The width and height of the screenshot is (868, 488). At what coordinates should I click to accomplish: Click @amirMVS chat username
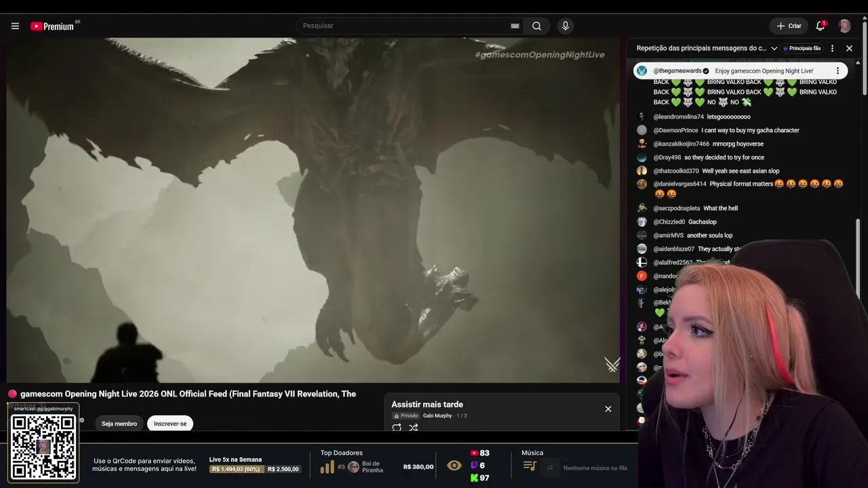pyautogui.click(x=669, y=235)
